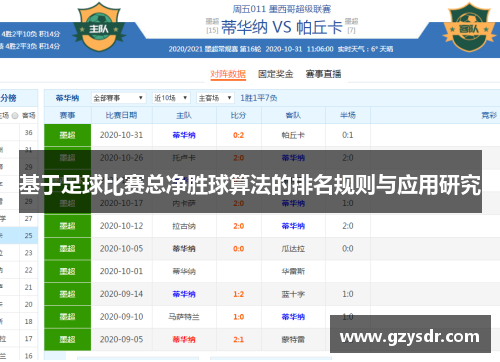Click the away team 客队 badge

[469, 27]
